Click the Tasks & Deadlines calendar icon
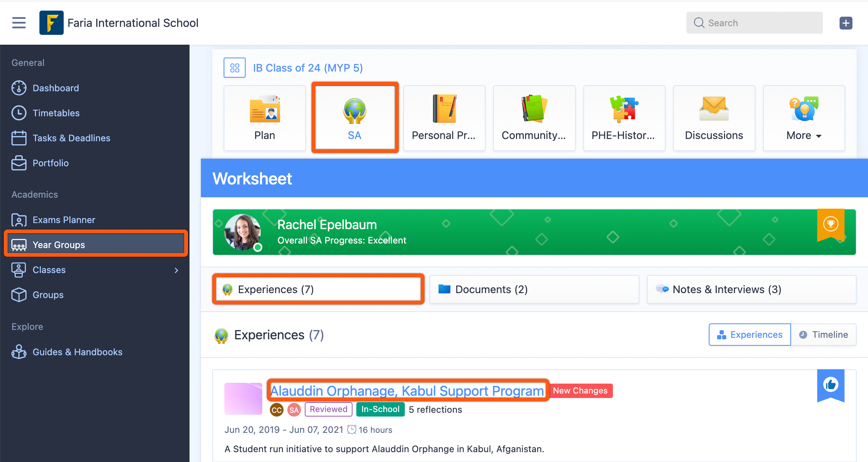Viewport: 868px width, 462px height. (x=19, y=138)
